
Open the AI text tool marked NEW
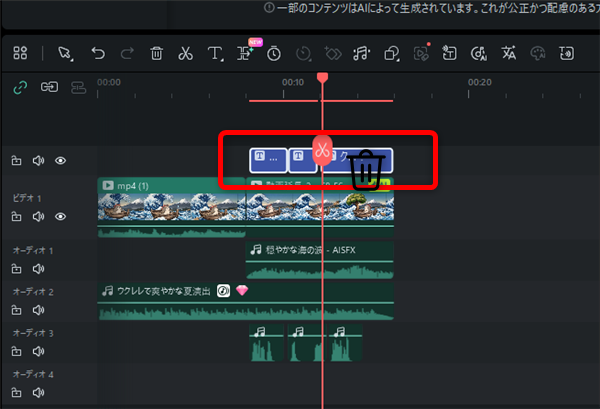pyautogui.click(x=243, y=53)
